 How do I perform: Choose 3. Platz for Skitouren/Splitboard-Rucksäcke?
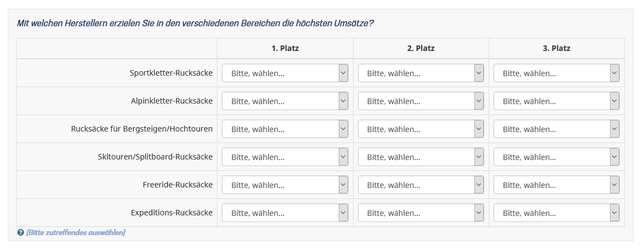point(556,157)
